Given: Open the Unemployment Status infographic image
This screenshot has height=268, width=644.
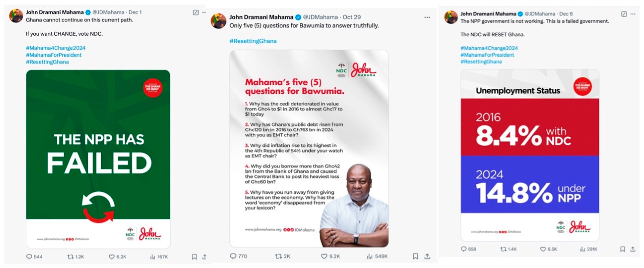Looking at the screenshot, I should click(530, 155).
